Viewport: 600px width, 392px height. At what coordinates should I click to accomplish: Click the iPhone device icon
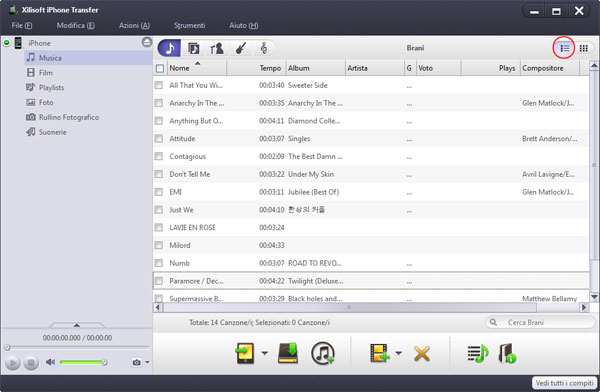pos(18,43)
